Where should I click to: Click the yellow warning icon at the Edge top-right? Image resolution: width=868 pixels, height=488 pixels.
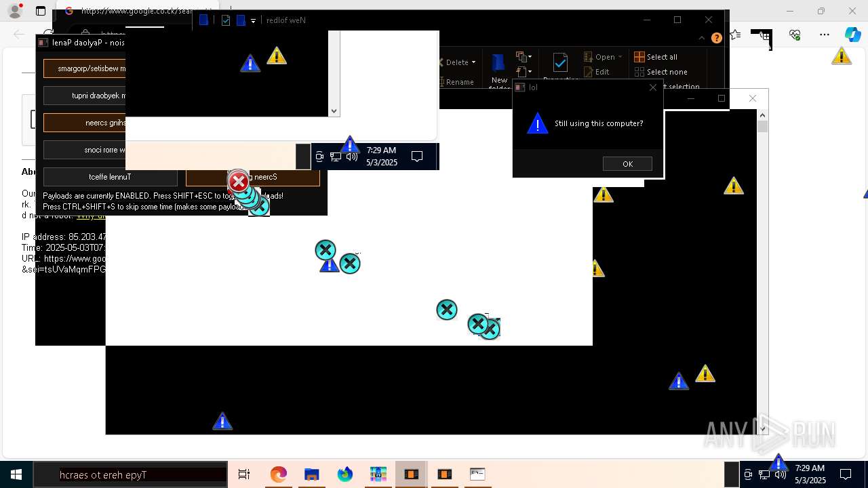click(x=842, y=56)
